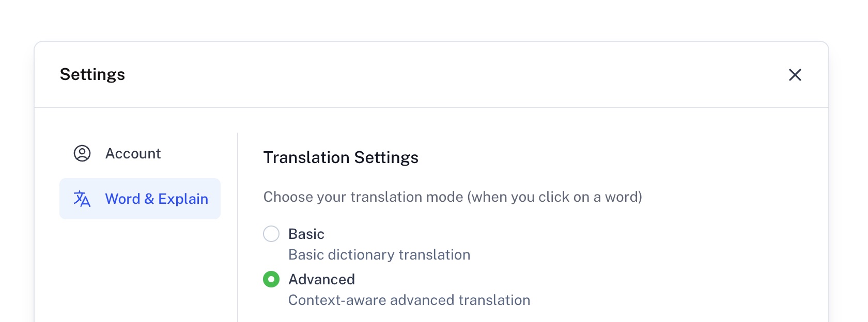Click empty header area right of Settings title
The height and width of the screenshot is (322, 868).
coord(439,74)
